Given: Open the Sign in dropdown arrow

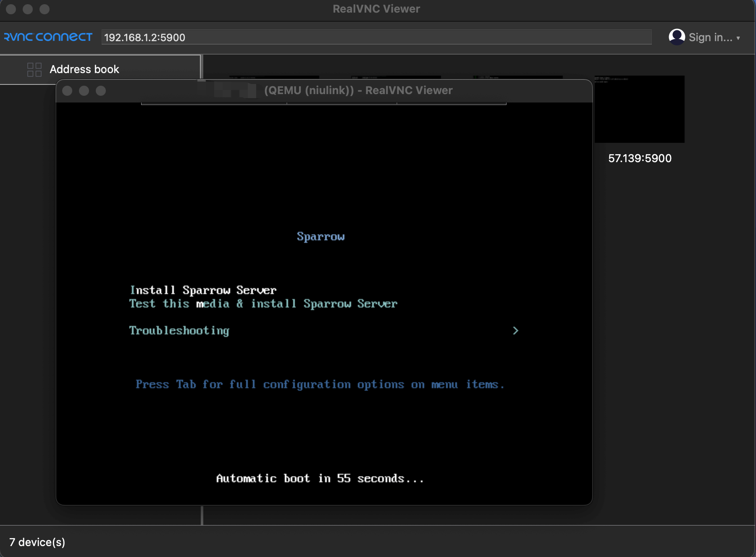Looking at the screenshot, I should point(738,38).
